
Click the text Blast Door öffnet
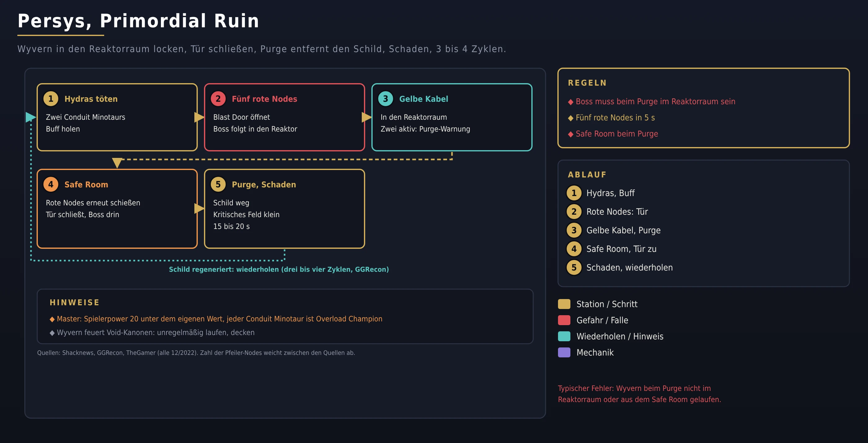(241, 117)
